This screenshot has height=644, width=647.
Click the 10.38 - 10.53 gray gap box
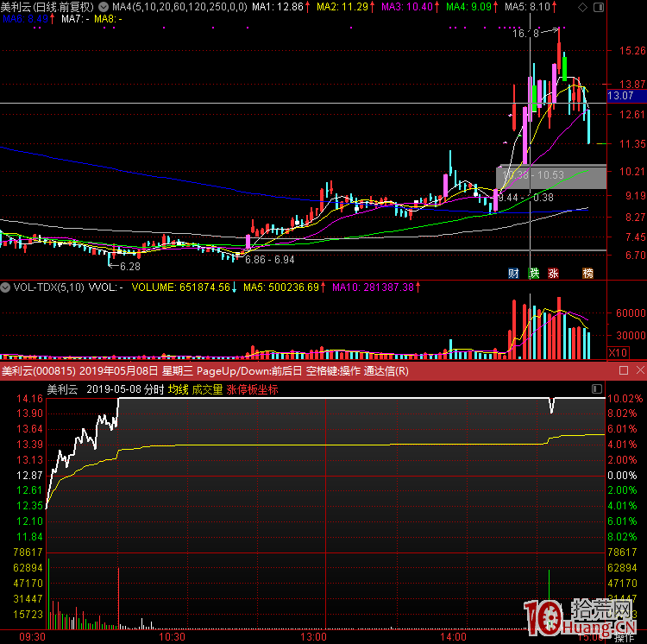click(551, 177)
